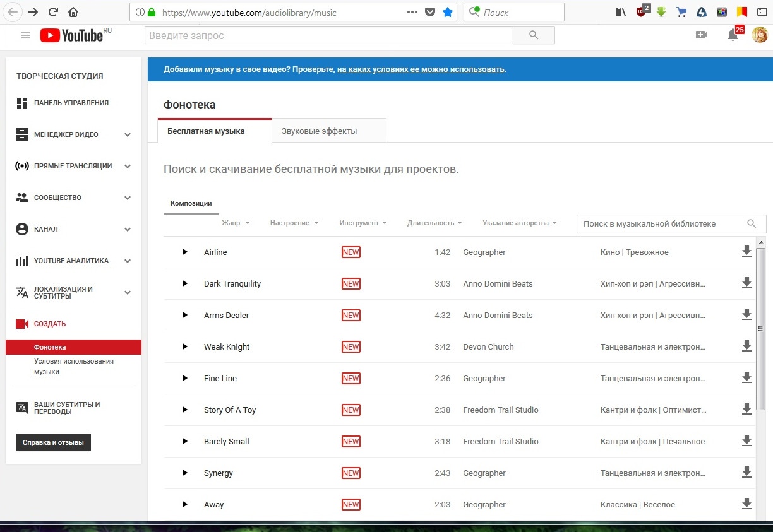Open the Pocket save icon
This screenshot has width=773, height=532.
(430, 12)
